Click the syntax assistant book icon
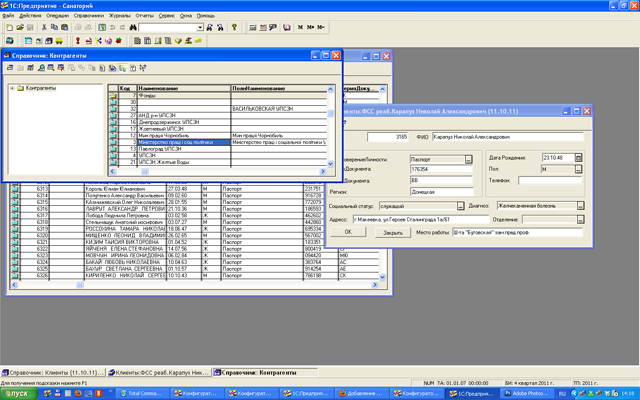The height and width of the screenshot is (400, 640). click(287, 27)
